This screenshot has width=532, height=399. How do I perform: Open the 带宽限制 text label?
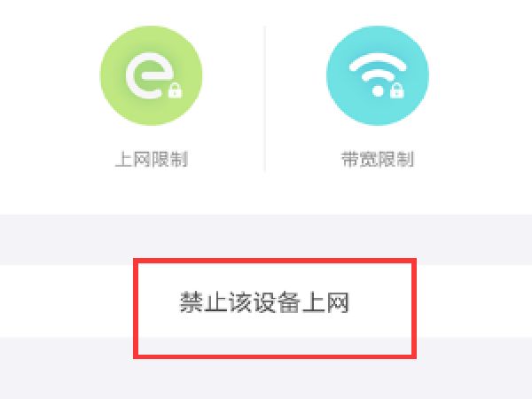tap(378, 159)
